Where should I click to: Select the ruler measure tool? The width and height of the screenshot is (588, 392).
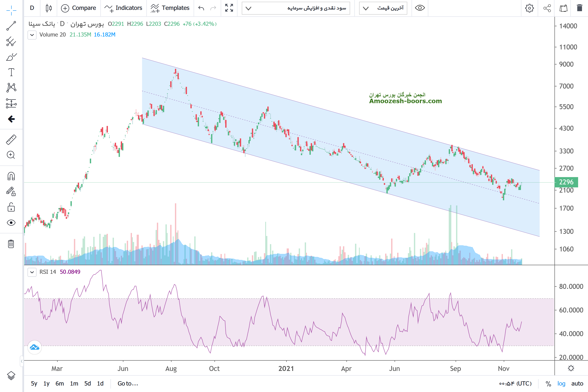[11, 140]
